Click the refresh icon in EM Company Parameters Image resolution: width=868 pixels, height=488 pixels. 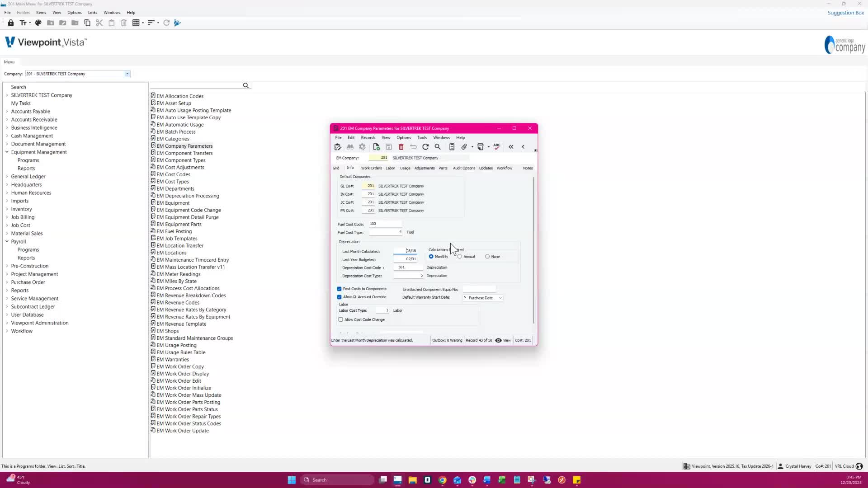click(425, 147)
